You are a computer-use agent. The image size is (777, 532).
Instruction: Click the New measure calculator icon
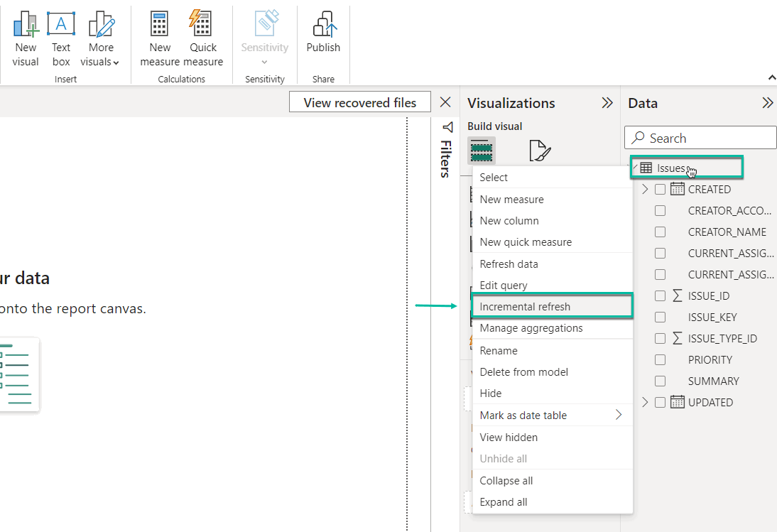(x=160, y=26)
